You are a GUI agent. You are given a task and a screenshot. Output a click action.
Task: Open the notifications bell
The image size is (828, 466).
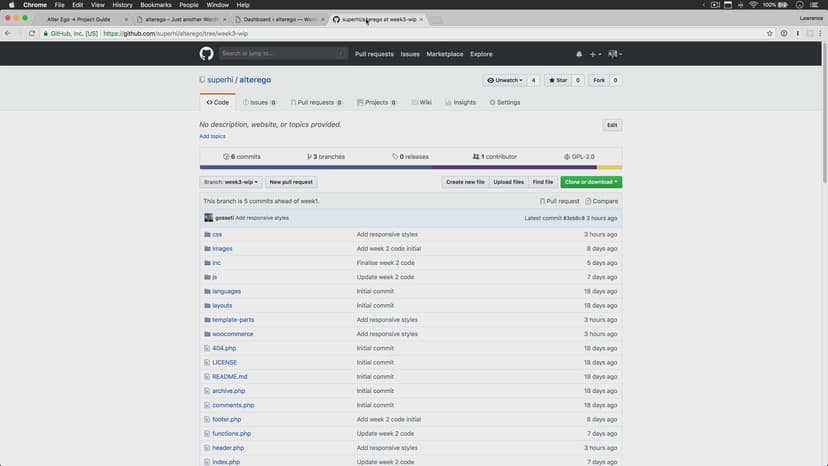click(x=578, y=54)
